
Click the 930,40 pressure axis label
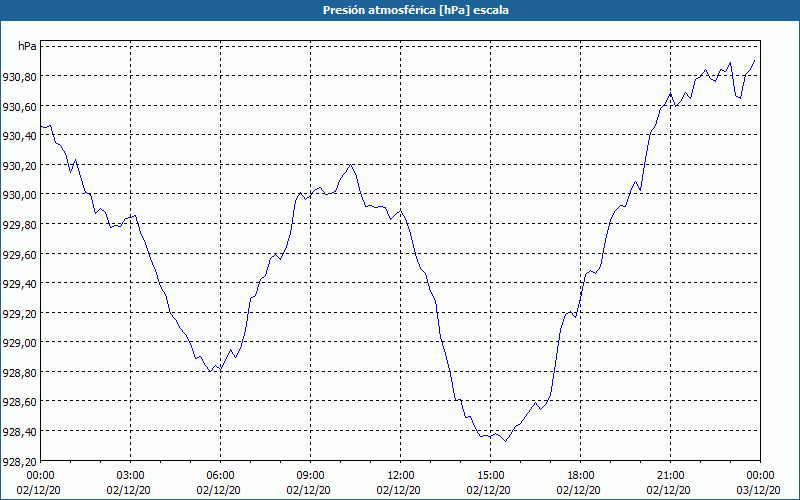[19, 136]
